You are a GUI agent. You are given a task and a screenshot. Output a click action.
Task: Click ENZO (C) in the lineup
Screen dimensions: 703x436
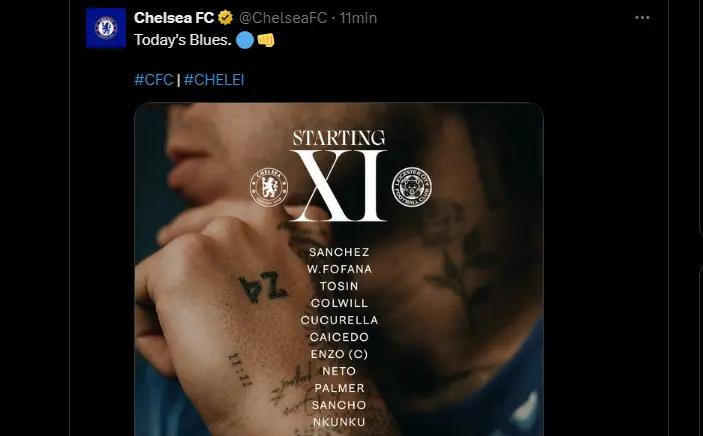[339, 354]
